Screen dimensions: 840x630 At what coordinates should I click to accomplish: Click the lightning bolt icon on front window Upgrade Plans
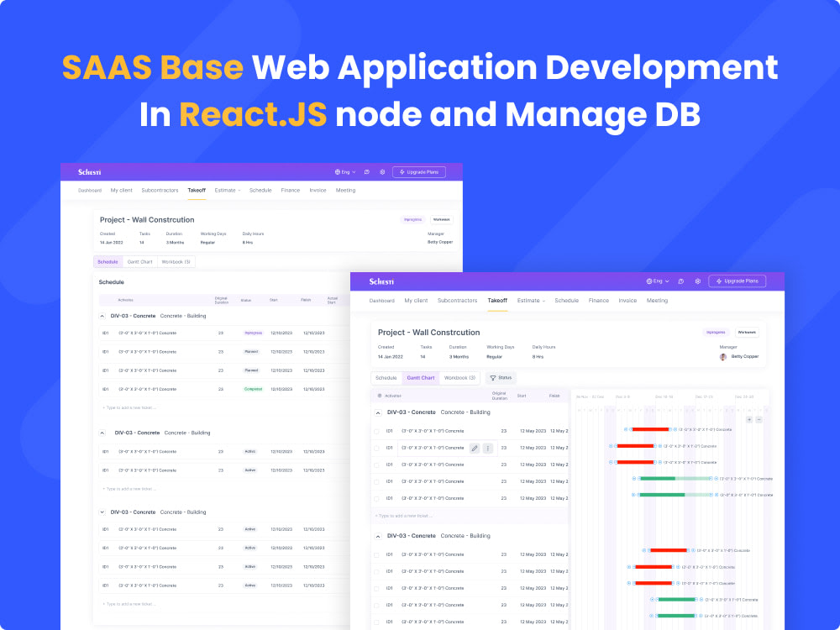(x=719, y=281)
